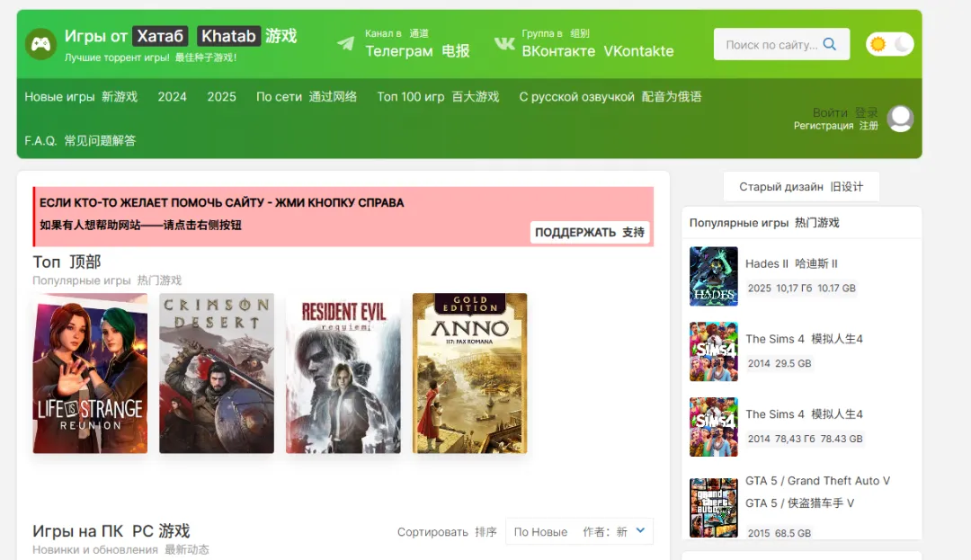Open Crimson Desert game cover
The width and height of the screenshot is (971, 560).
click(217, 373)
